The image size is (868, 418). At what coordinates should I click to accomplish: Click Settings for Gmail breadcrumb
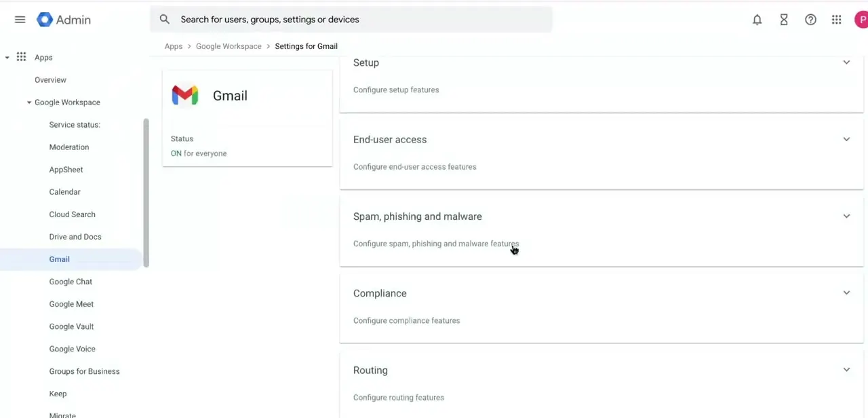click(x=306, y=46)
